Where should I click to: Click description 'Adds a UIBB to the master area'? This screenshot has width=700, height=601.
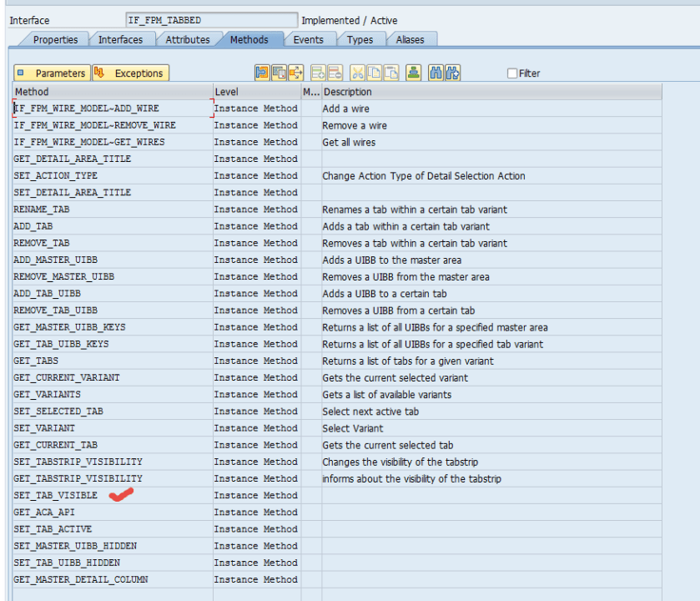pyautogui.click(x=391, y=260)
